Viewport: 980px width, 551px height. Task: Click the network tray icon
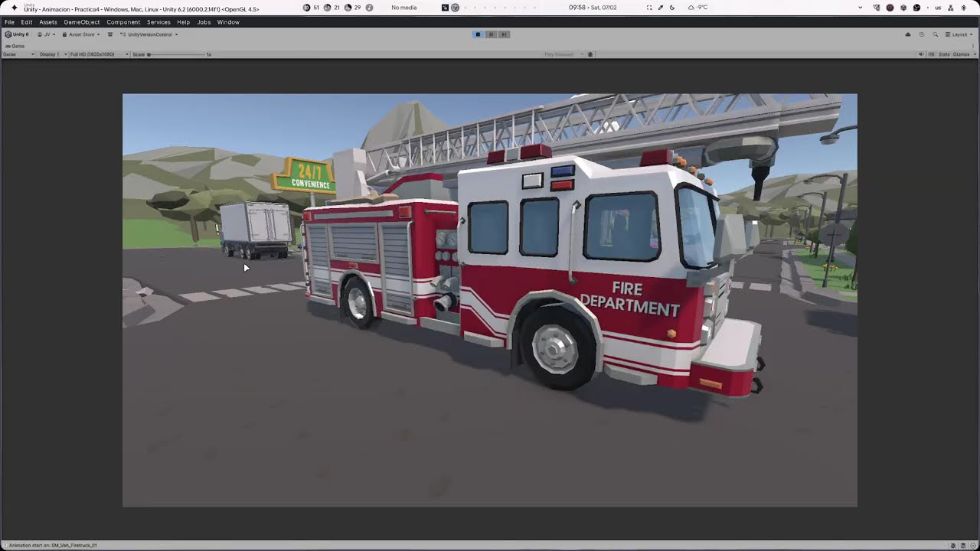[x=951, y=8]
